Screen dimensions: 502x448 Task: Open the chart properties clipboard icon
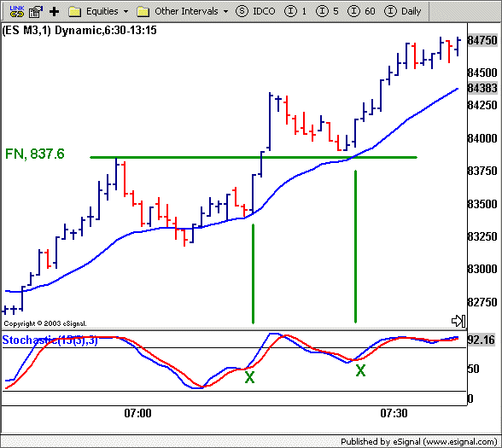(x=36, y=12)
